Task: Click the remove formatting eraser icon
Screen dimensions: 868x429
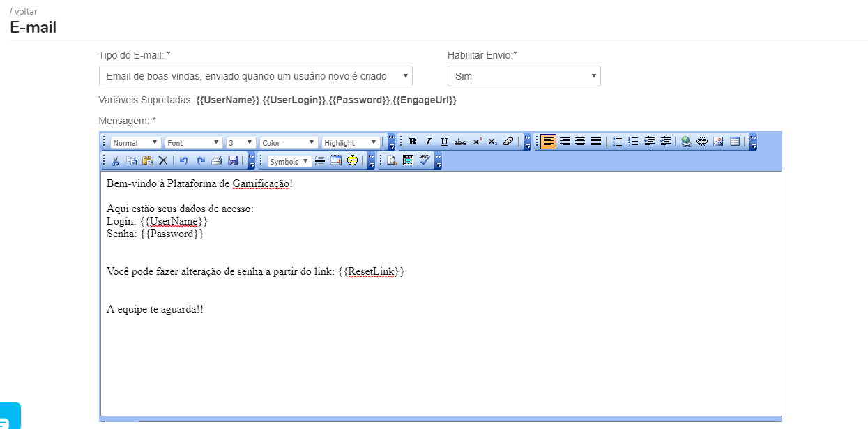Action: tap(508, 142)
